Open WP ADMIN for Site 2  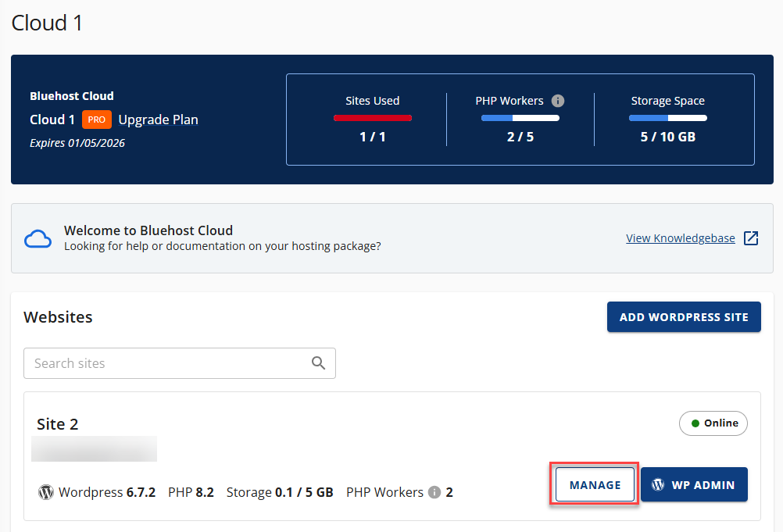point(694,484)
